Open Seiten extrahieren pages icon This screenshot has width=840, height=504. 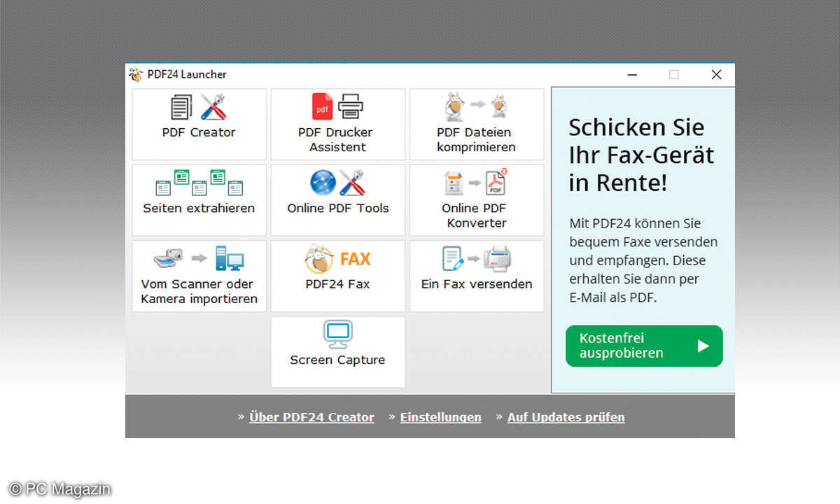199,182
